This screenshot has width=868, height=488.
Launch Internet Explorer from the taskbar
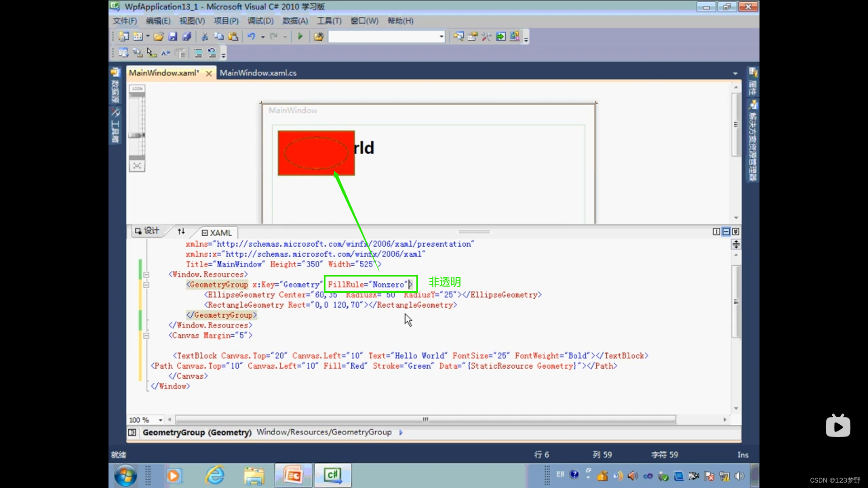[x=215, y=475]
